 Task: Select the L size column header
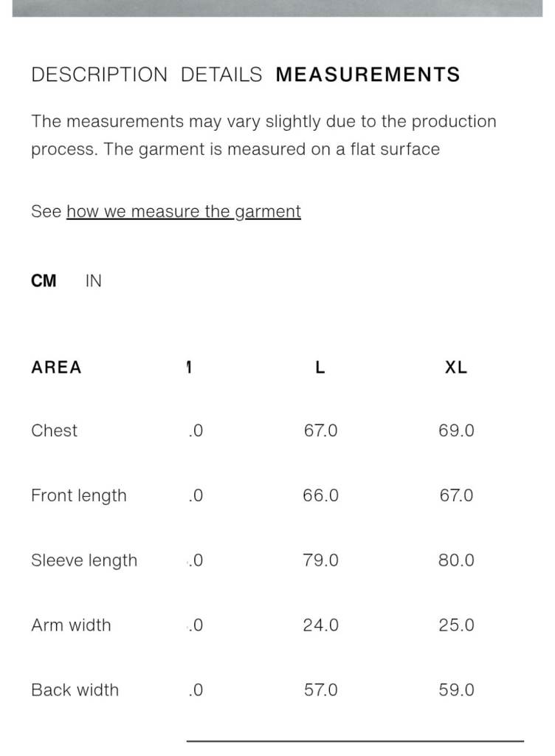point(320,367)
